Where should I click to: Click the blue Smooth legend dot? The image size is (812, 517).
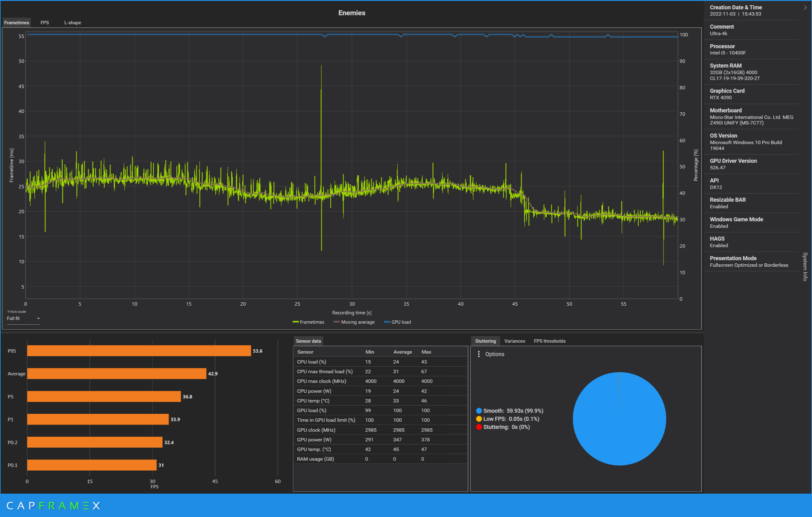[479, 411]
